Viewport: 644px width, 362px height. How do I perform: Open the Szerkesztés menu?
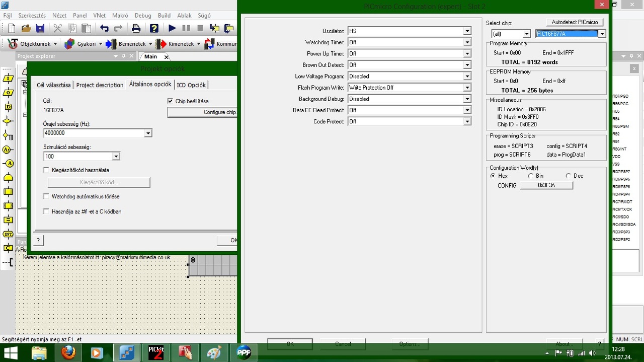32,16
